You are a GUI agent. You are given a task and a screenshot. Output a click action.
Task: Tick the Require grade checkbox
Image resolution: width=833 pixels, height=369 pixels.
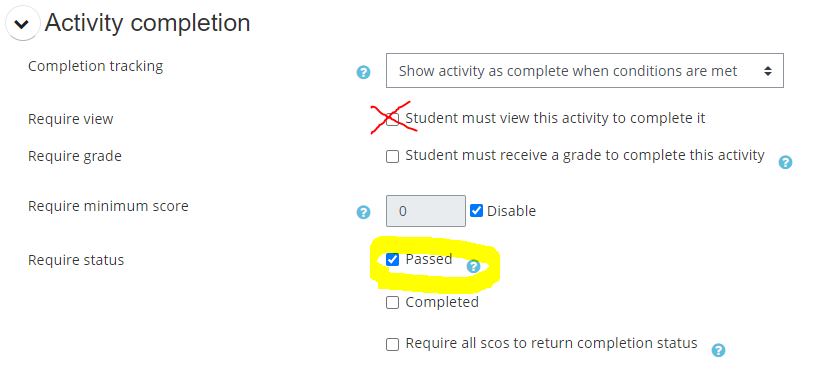pos(392,157)
